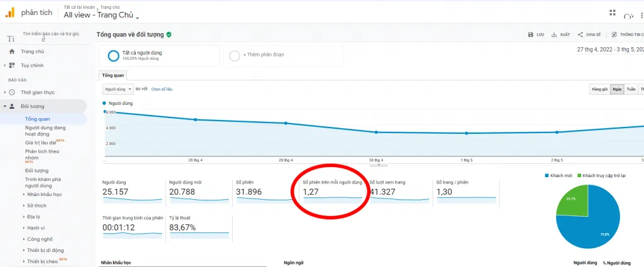Click the chart data point at 1 thg 5
Screen dimensions: 644x267
click(x=467, y=133)
